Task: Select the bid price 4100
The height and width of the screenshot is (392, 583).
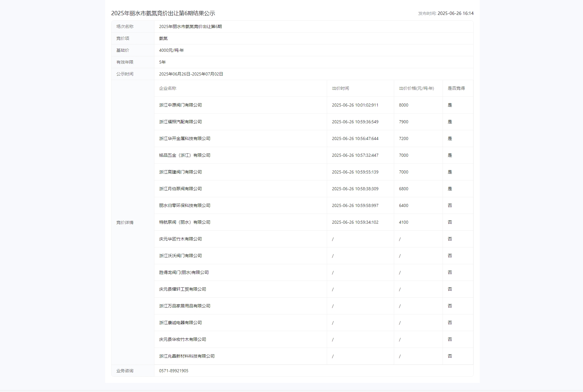Action: [x=404, y=222]
